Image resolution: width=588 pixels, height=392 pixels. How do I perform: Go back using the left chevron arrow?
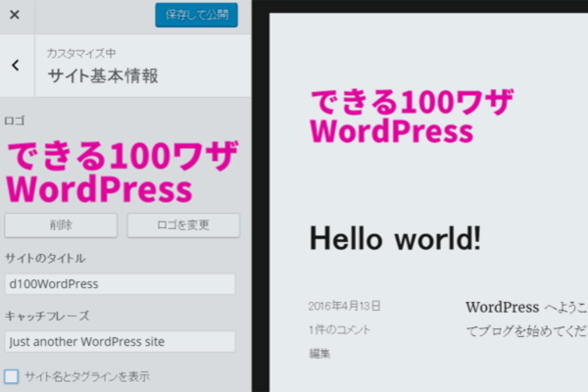point(16,66)
